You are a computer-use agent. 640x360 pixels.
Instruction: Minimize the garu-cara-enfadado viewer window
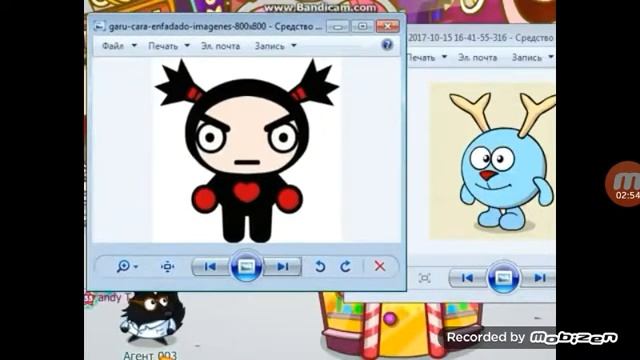(x=338, y=27)
